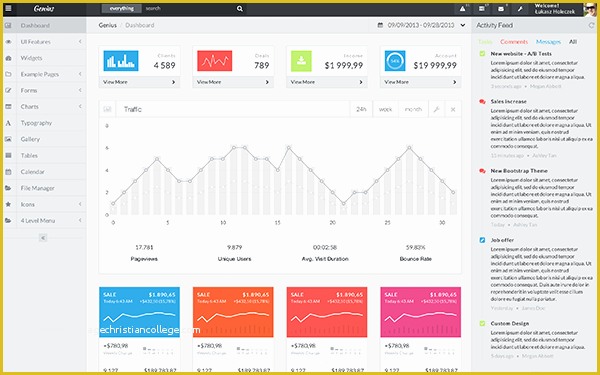Click the UI Features eye icon
600x375 pixels.
tap(8, 42)
